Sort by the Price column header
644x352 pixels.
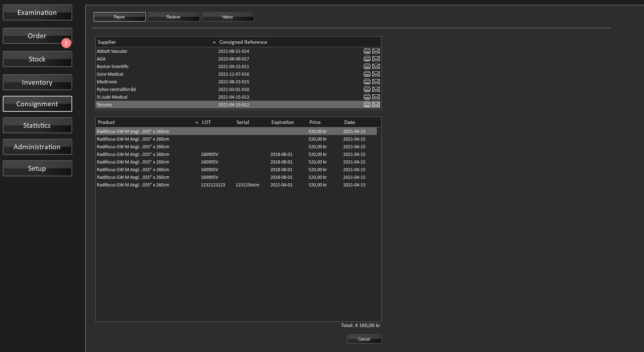pyautogui.click(x=325, y=122)
